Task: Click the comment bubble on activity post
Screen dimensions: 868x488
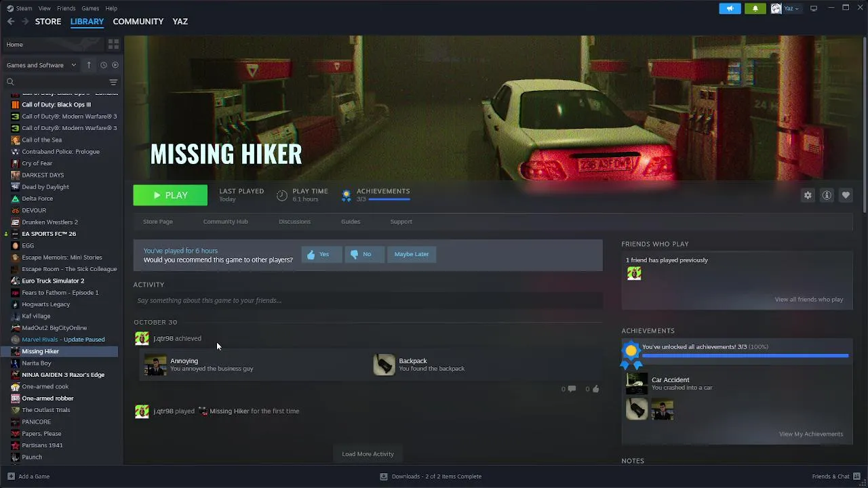Action: coord(572,389)
